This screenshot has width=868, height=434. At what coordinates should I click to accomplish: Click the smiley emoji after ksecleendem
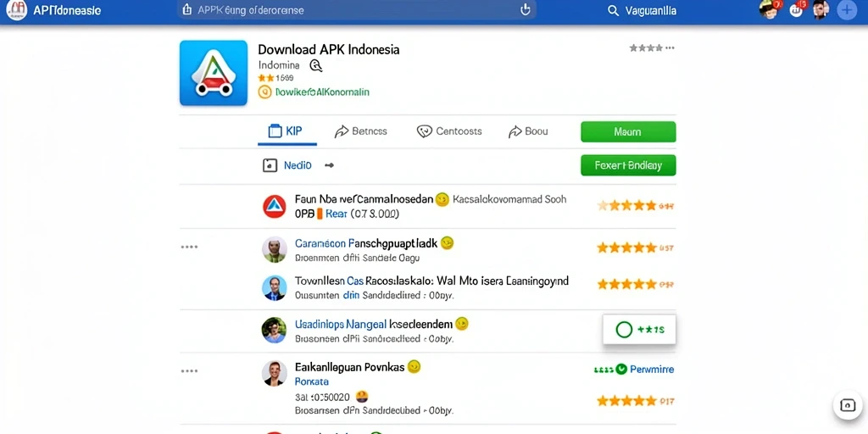462,323
